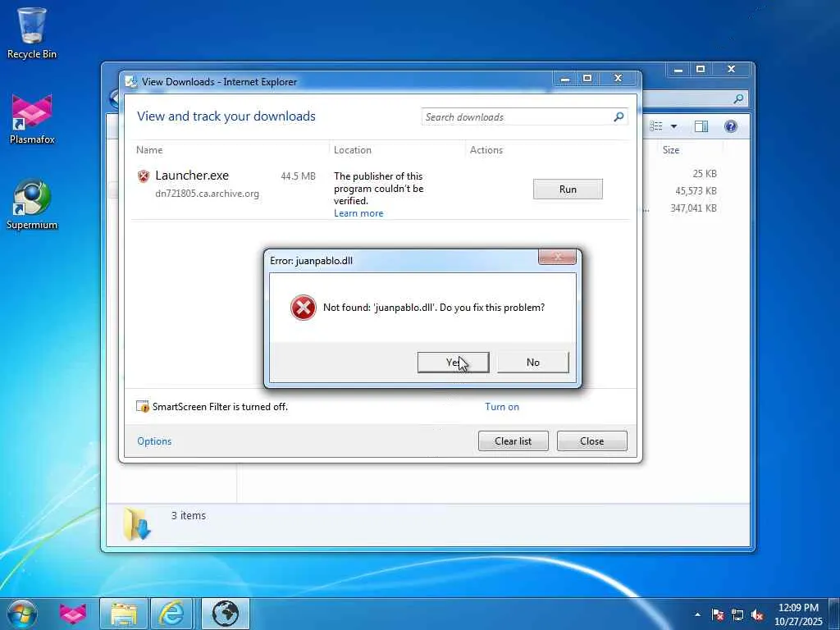Image resolution: width=840 pixels, height=630 pixels.
Task: Open the network tray icon
Action: coord(737,614)
